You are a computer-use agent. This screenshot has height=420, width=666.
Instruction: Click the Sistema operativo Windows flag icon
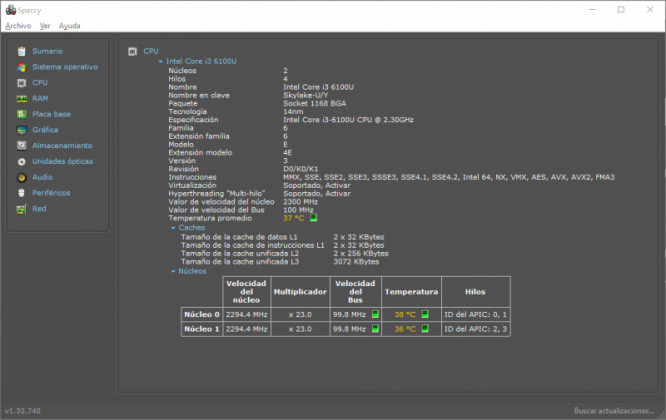pyautogui.click(x=22, y=67)
